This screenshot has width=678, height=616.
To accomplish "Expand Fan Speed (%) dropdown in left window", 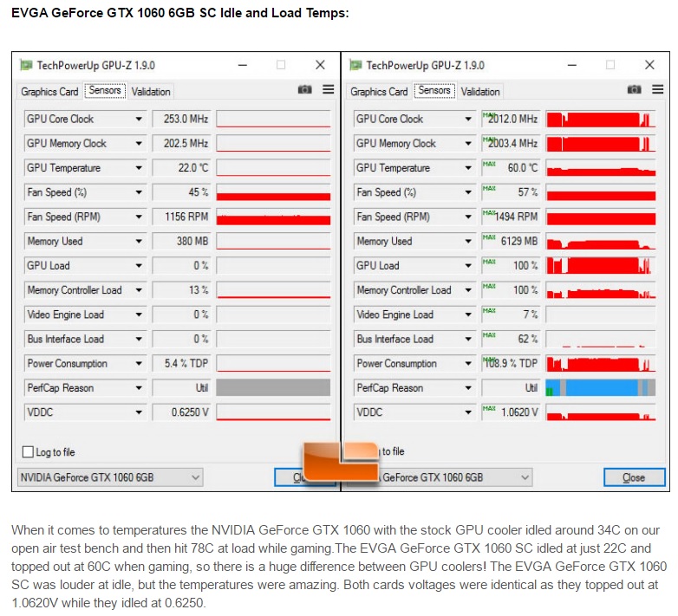I will [139, 192].
